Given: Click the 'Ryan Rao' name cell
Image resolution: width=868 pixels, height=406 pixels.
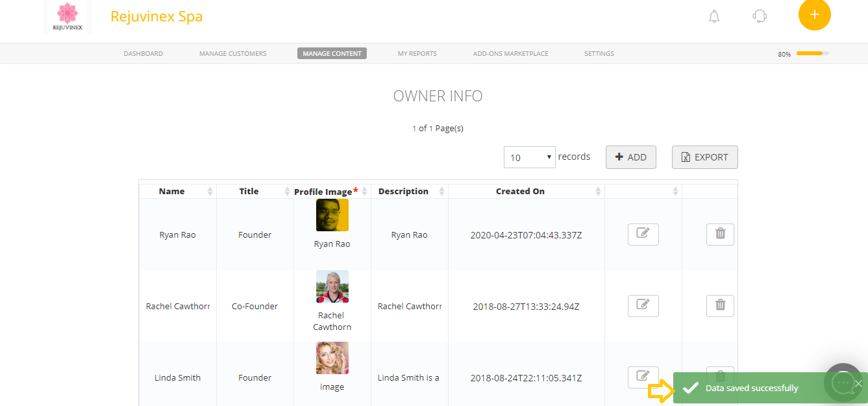Looking at the screenshot, I should point(178,235).
